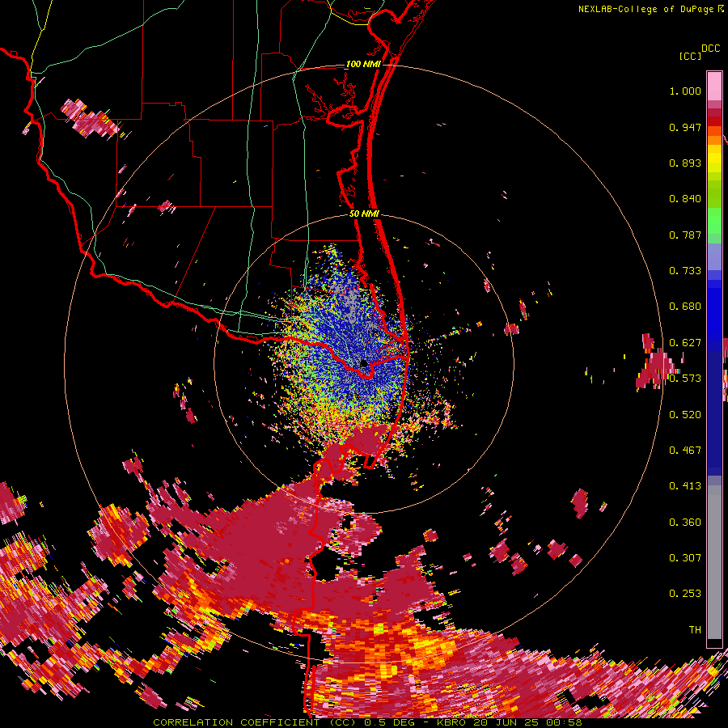
Task: Select the 0.787 scale value
Action: click(685, 235)
